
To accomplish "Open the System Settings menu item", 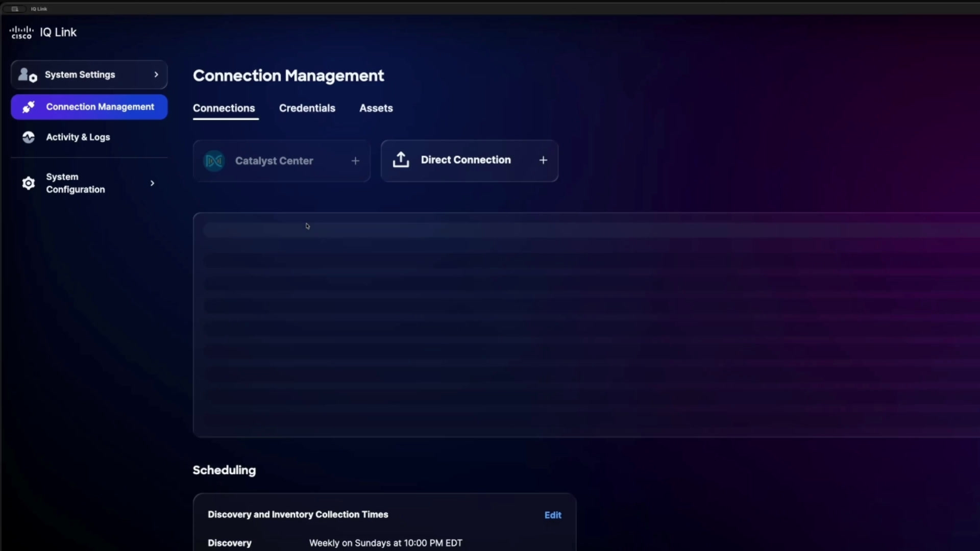I will (89, 75).
